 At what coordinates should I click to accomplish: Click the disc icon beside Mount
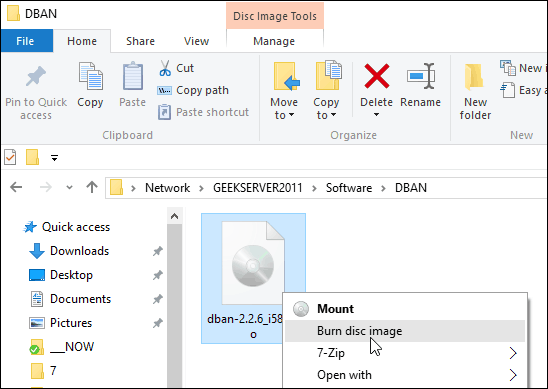tap(301, 309)
